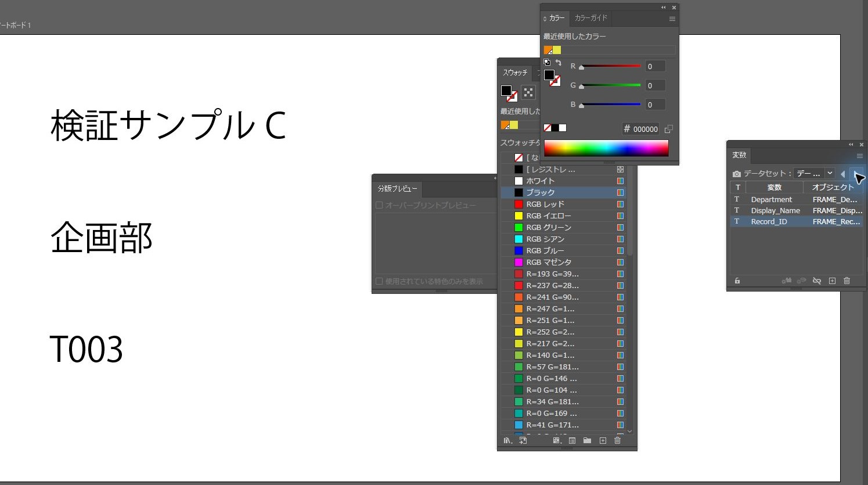Lock variables with the padlock icon
Screen dimensions: 868x485
[737, 281]
